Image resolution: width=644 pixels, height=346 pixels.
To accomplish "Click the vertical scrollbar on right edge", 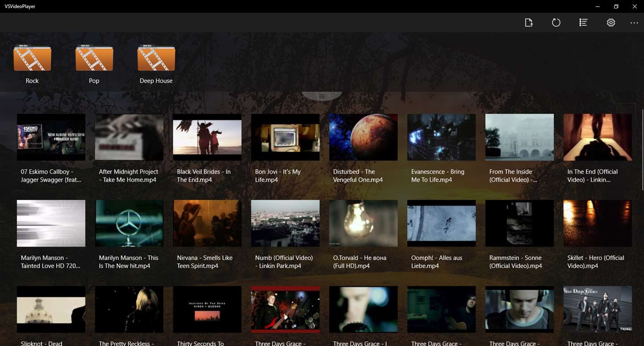I will 642,150.
